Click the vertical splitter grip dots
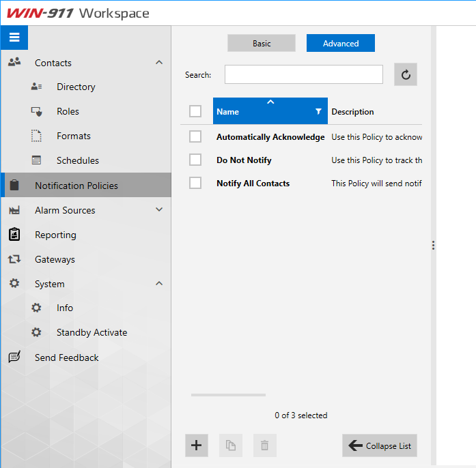This screenshot has width=476, height=468. point(433,245)
